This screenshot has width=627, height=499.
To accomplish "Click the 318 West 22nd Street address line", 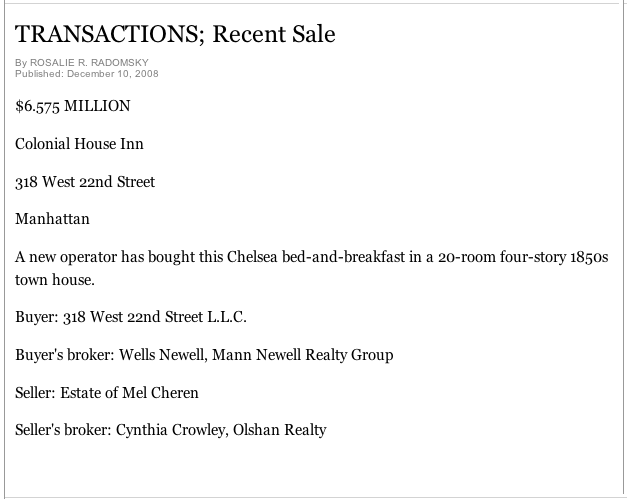I will tap(85, 182).
